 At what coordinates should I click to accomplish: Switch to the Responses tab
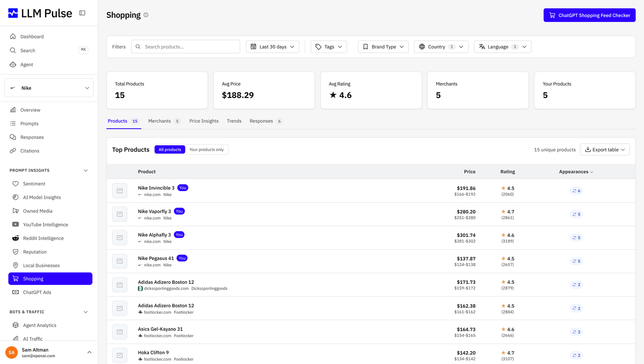tap(266, 121)
